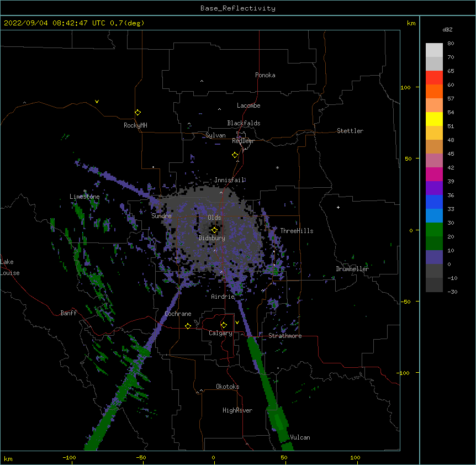Viewport: 476px width, 465px height.
Task: Select the magenta 42 dBZ legend color
Action: 434,174
